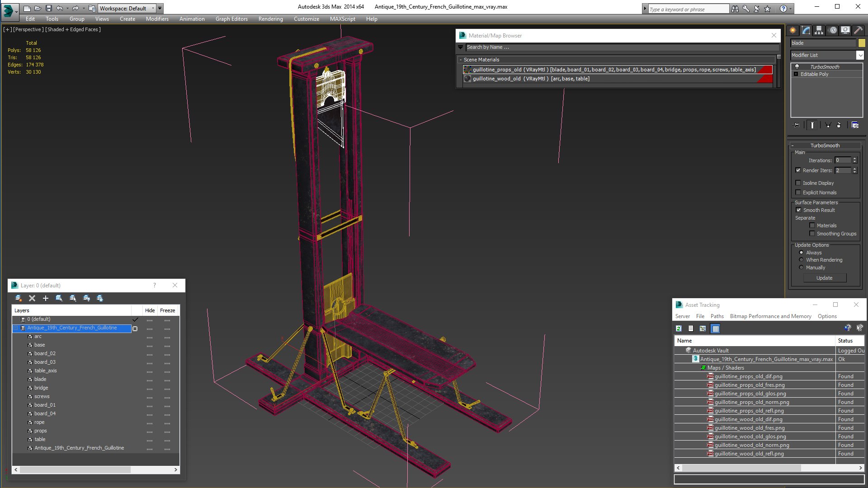The height and width of the screenshot is (488, 868).
Task: Click blade object color swatch
Action: [x=862, y=43]
